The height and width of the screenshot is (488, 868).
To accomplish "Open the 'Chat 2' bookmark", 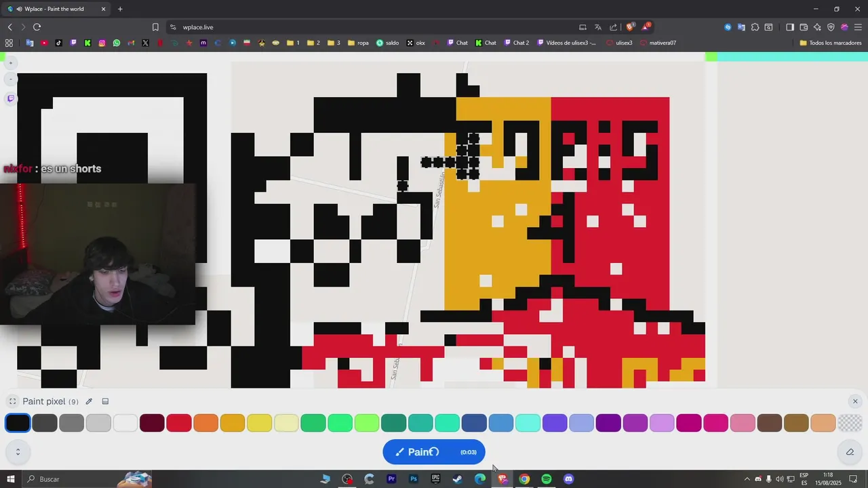I will pyautogui.click(x=515, y=43).
